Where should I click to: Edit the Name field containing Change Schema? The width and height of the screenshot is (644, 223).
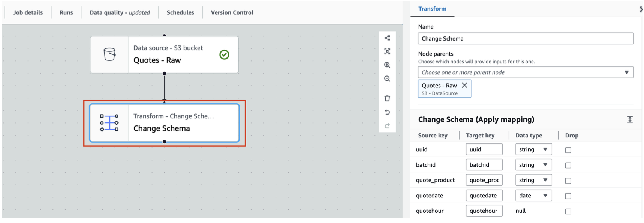(x=525, y=38)
